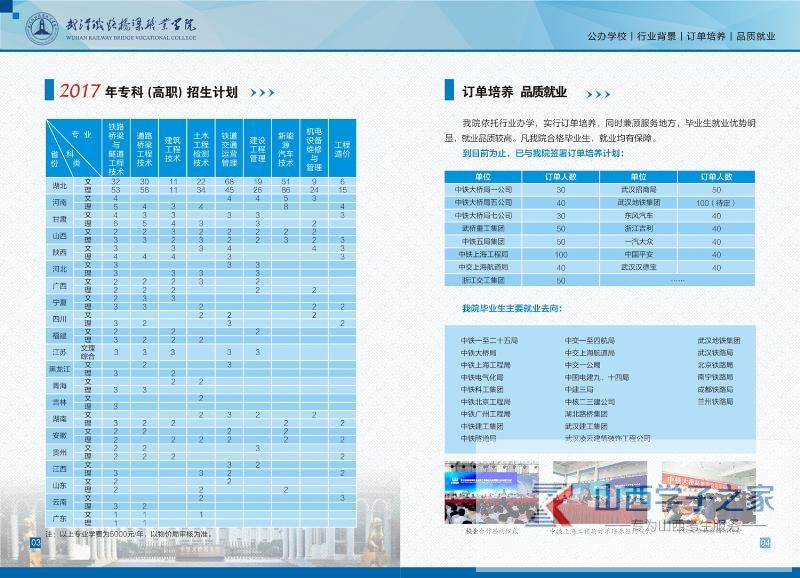Click 湖北路桥集团 in the employment list

coord(586,414)
